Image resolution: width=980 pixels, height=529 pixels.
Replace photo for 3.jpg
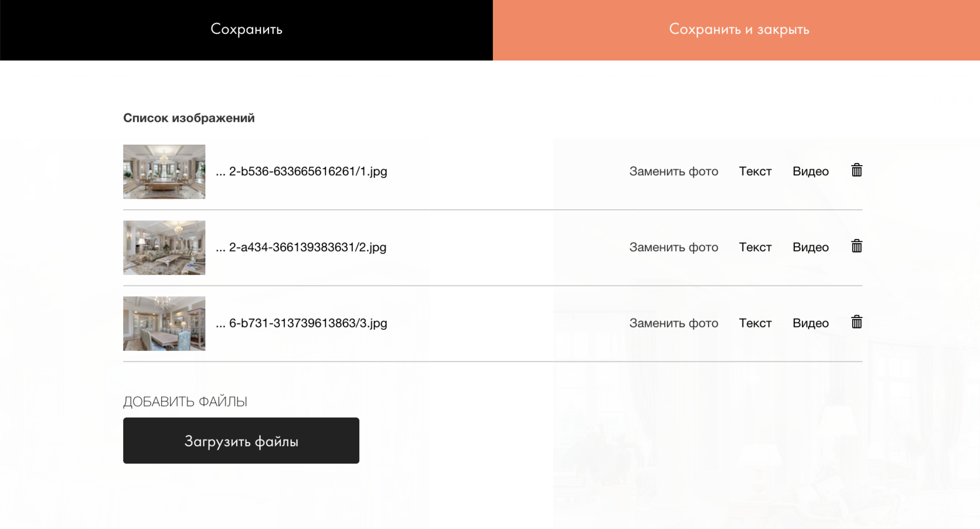point(673,323)
